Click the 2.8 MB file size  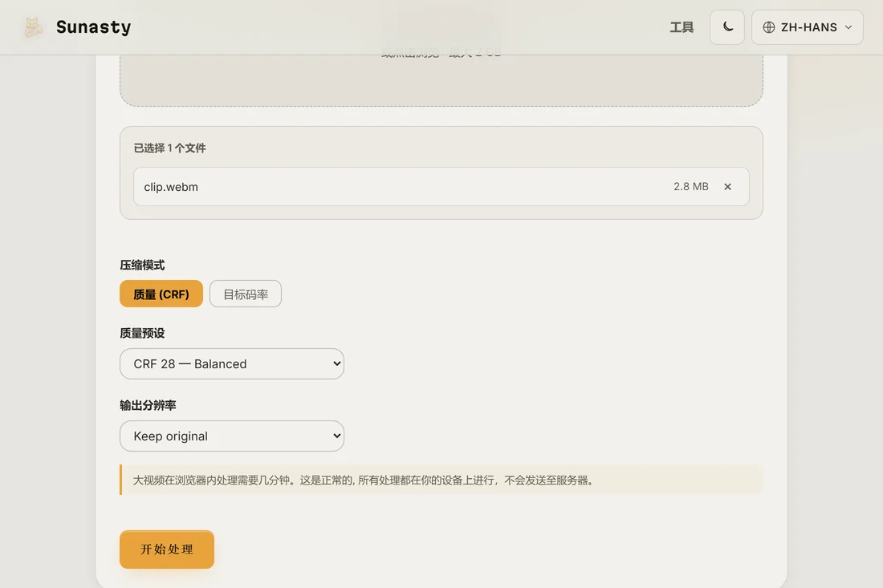pos(691,187)
